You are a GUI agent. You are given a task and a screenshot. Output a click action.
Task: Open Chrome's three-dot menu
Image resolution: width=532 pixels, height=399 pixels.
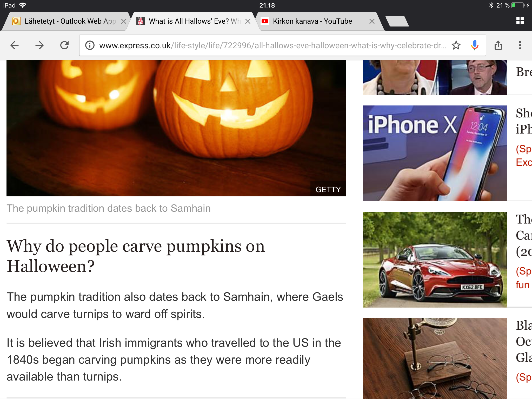[520, 45]
